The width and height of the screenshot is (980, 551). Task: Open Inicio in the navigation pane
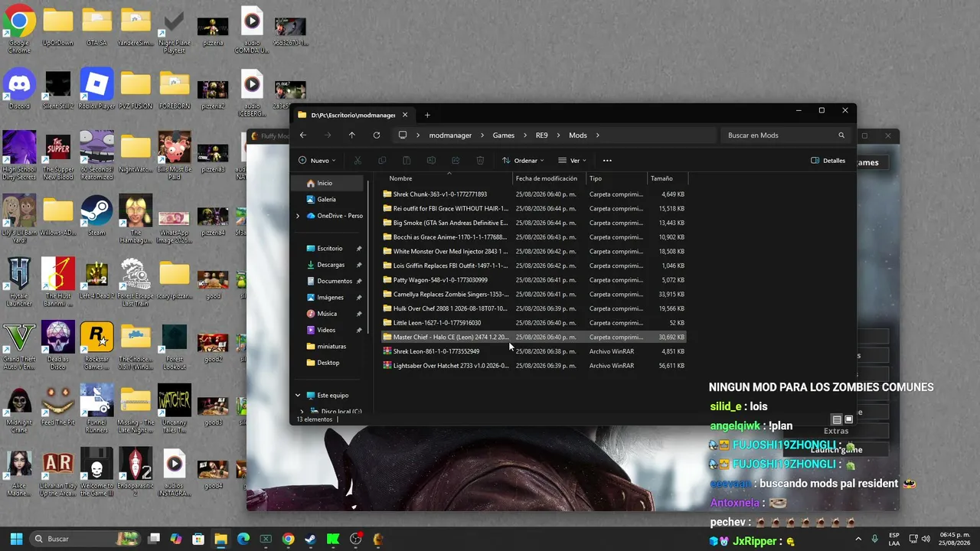[329, 183]
